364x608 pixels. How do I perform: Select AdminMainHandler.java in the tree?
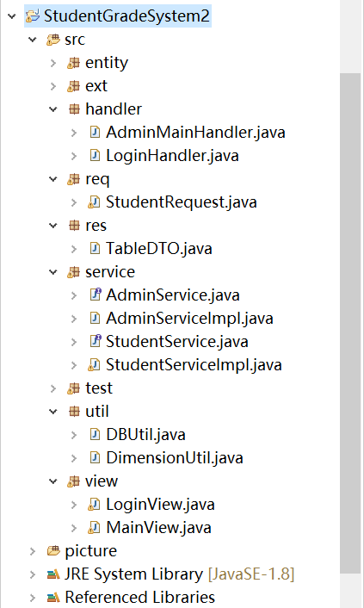195,133
